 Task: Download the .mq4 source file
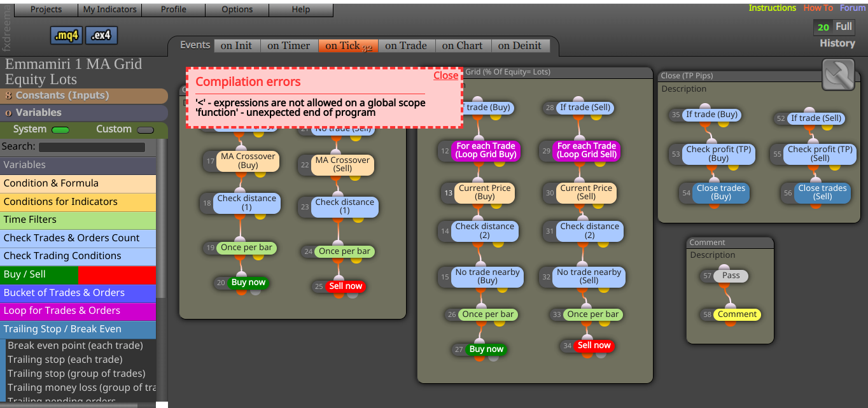coord(66,36)
